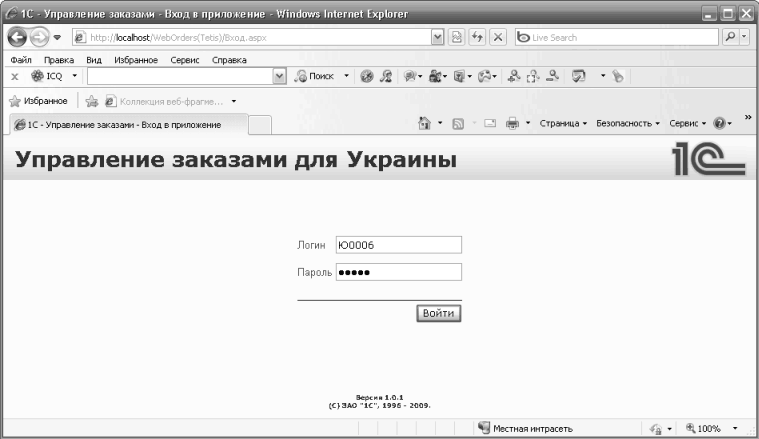Expand the zoom level 100% dropdown
The width and height of the screenshot is (759, 439).
tap(736, 428)
